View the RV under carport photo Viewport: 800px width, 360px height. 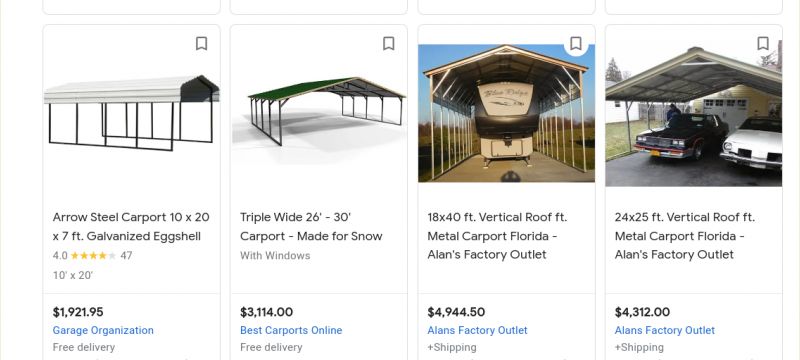(506, 113)
